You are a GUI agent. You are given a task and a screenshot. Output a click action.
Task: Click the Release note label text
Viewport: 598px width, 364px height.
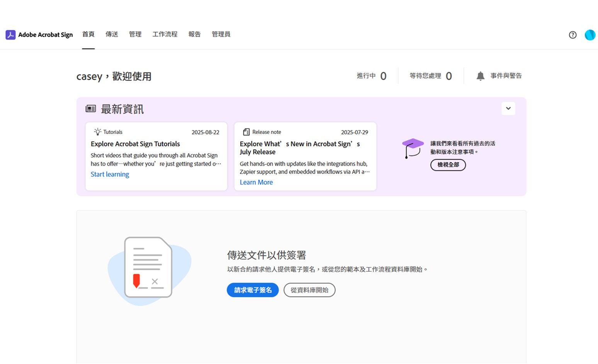click(x=267, y=132)
